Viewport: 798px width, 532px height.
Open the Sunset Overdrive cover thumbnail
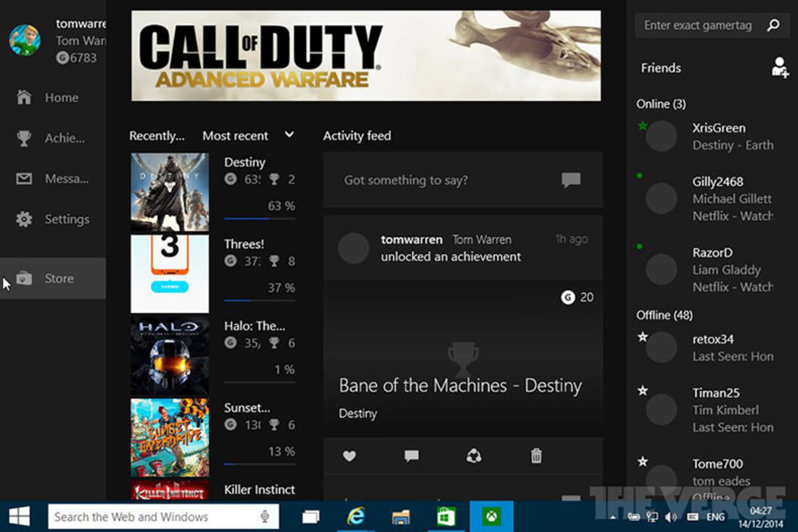(x=170, y=437)
